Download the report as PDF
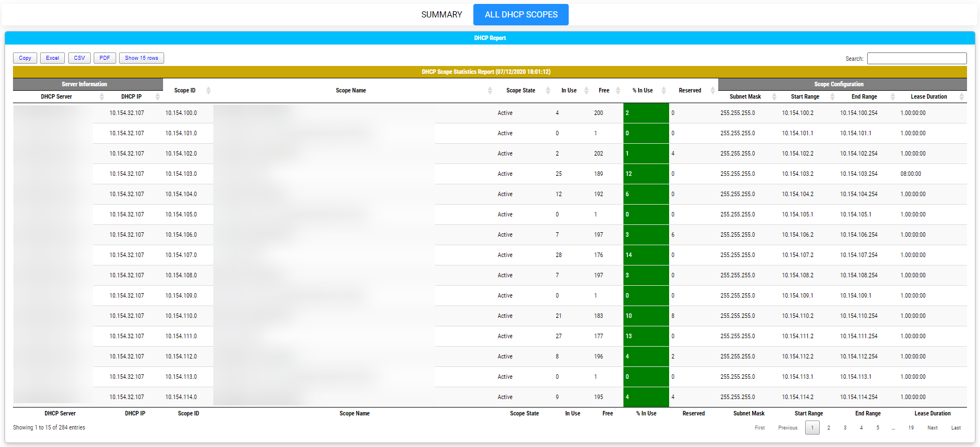980x447 pixels. (105, 58)
